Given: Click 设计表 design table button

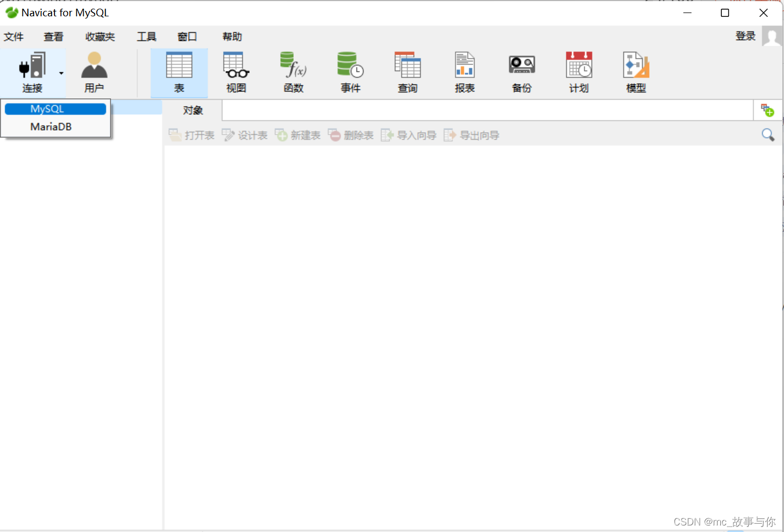Looking at the screenshot, I should pos(245,135).
